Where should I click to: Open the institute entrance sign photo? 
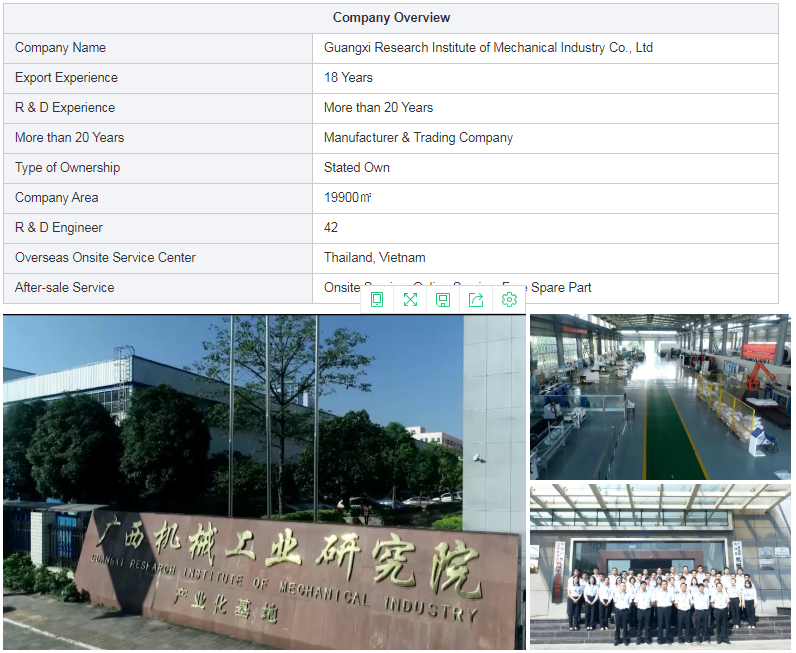pyautogui.click(x=264, y=482)
